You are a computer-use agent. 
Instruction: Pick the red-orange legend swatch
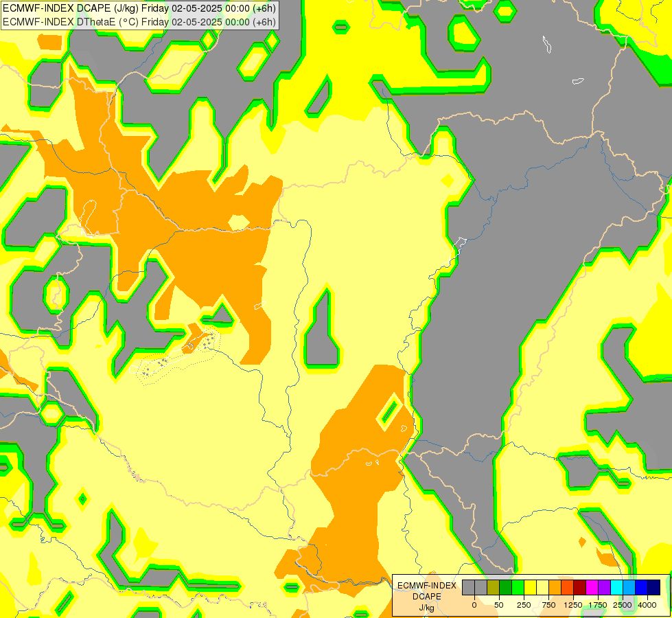[568, 588]
